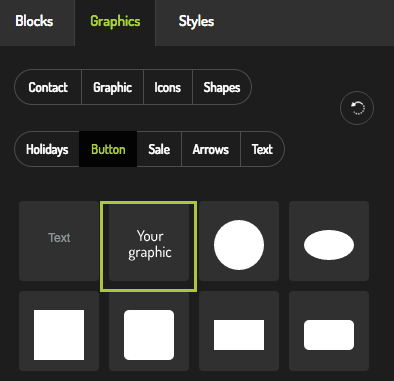Image resolution: width=394 pixels, height=381 pixels.
Task: Select the white oval shape
Action: [329, 245]
